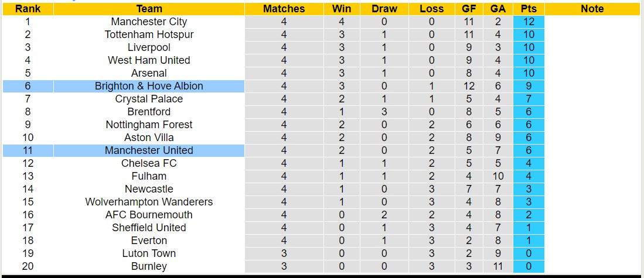
Task: Click the Note column header
Action: tap(592, 9)
